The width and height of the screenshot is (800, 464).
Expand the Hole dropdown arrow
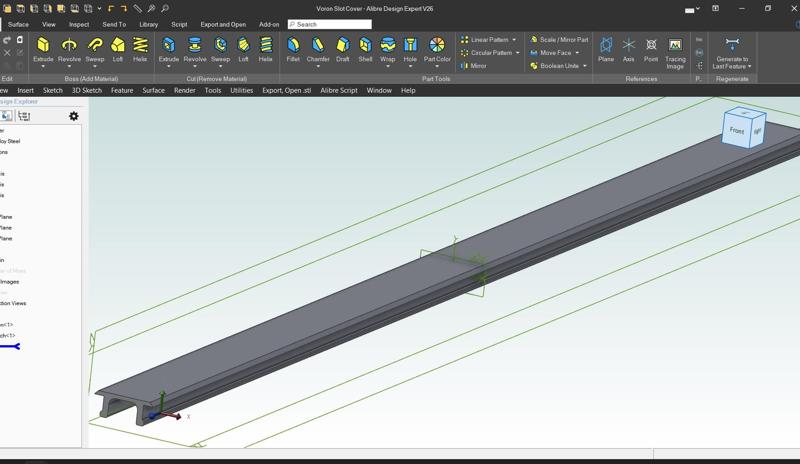coord(410,66)
